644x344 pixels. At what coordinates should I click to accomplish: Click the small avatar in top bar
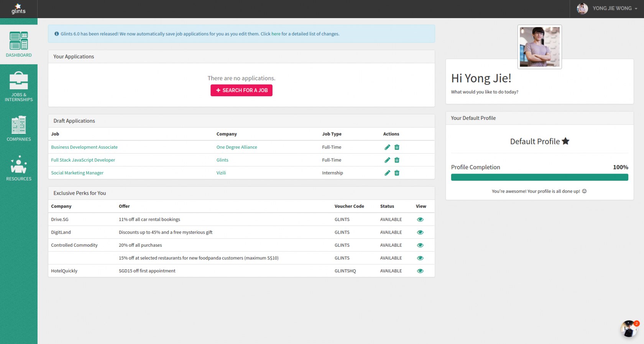pyautogui.click(x=582, y=8)
